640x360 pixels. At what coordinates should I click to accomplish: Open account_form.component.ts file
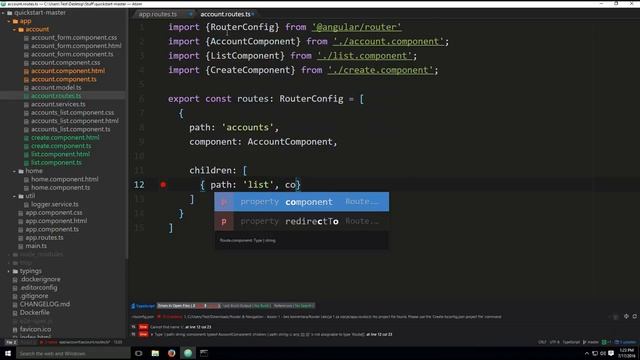pyautogui.click(x=72, y=54)
